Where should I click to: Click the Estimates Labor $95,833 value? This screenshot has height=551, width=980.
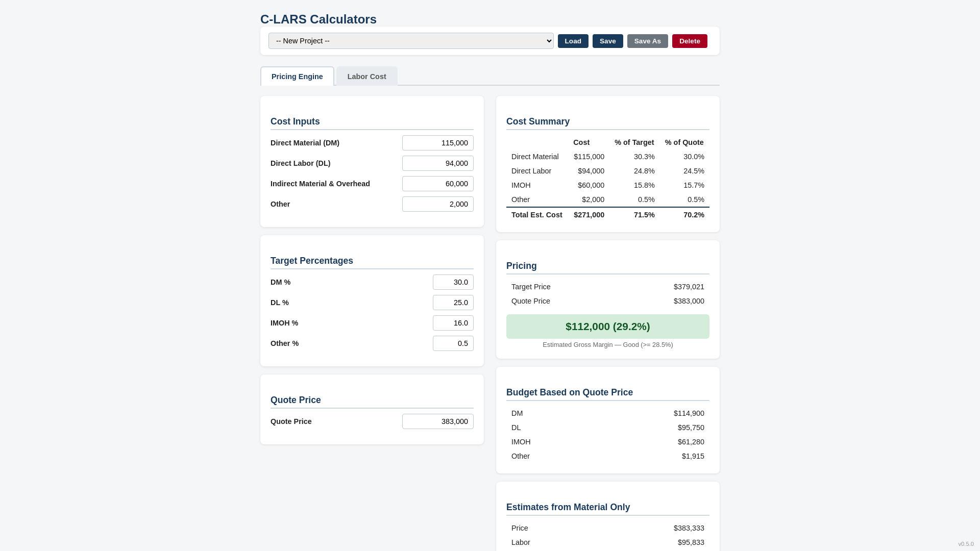(x=691, y=542)
